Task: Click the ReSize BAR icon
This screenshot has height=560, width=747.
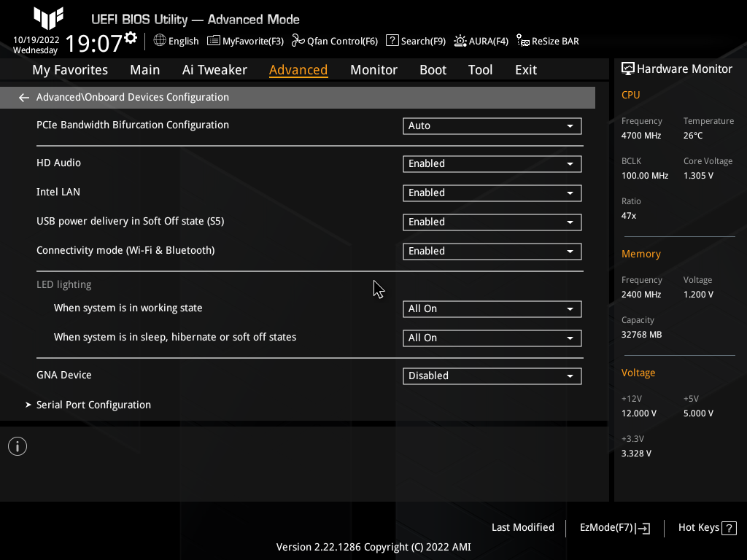Action: point(547,41)
